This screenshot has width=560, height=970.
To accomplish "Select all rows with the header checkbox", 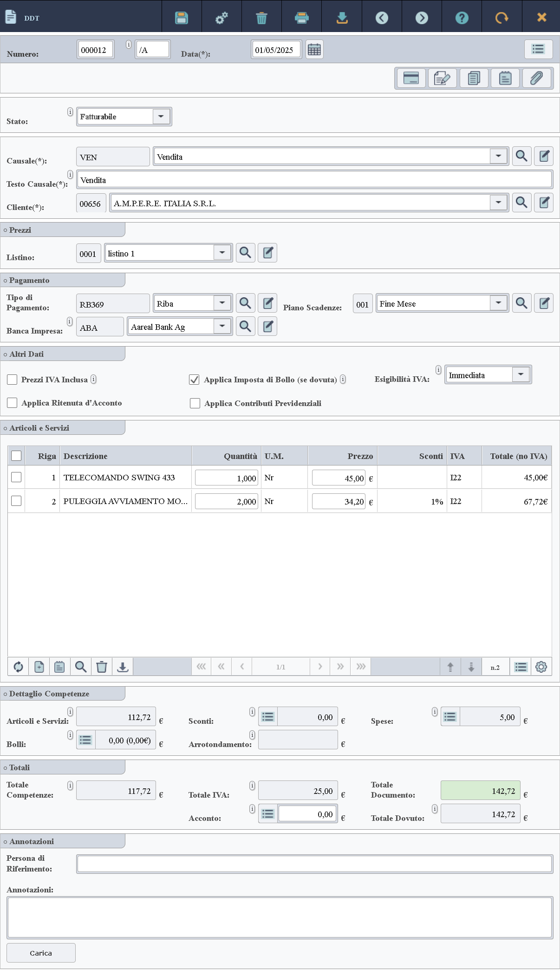I will (x=16, y=456).
